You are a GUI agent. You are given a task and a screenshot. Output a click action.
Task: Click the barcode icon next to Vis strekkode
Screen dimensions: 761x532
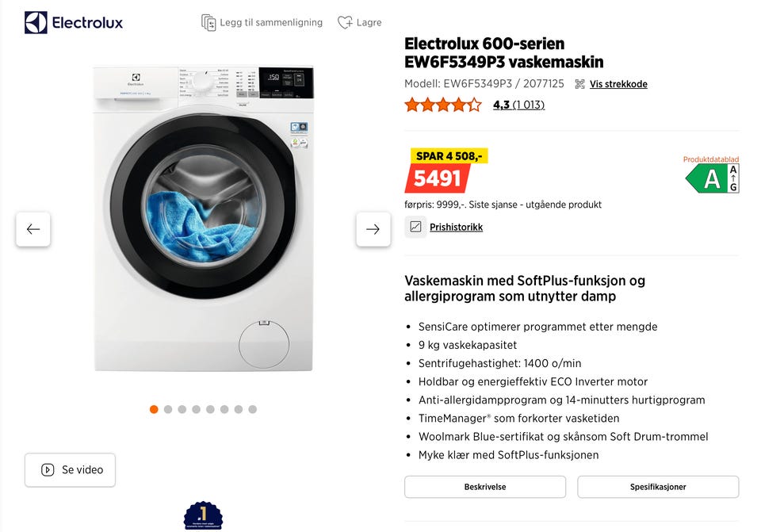click(579, 84)
